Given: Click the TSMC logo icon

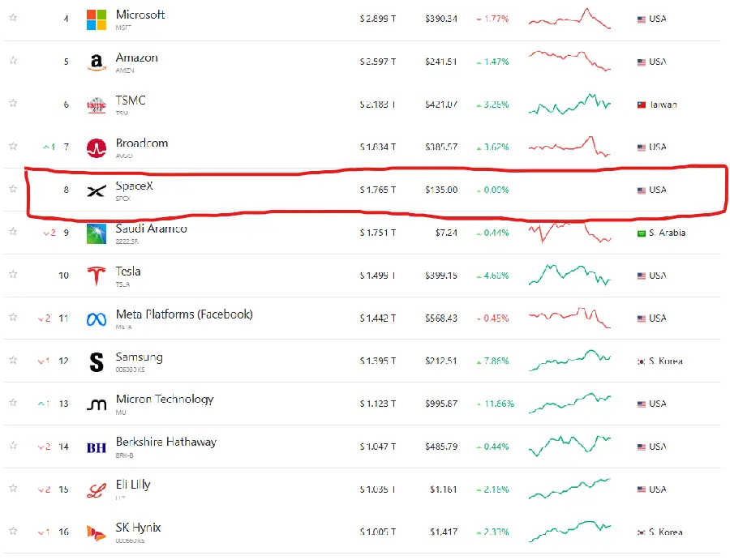Looking at the screenshot, I should (97, 105).
